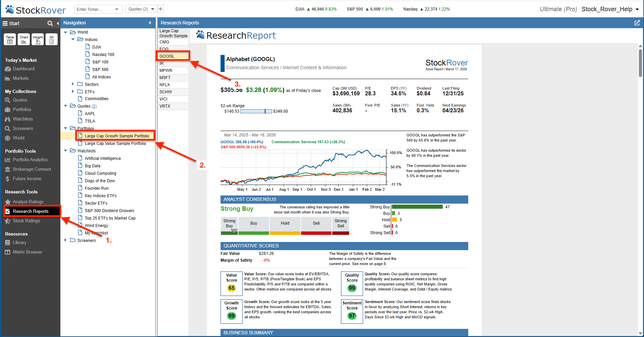Viewport: 644px width, 337px height.
Task: Open Stock_Rover_Help account menu
Action: pyautogui.click(x=610, y=9)
